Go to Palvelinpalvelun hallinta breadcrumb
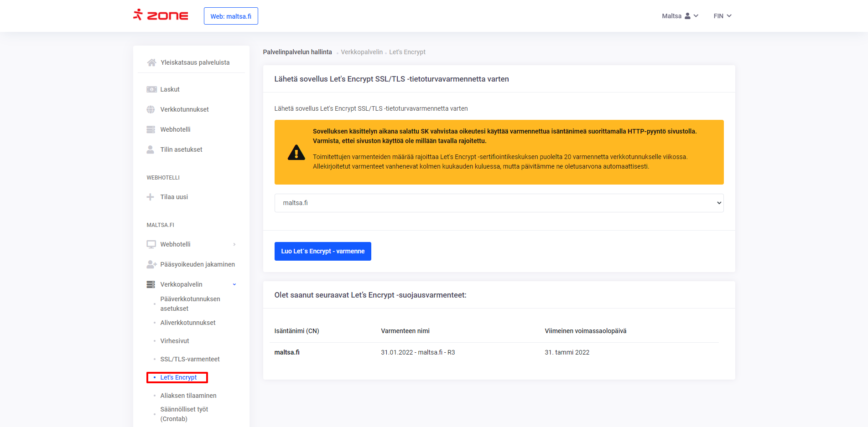This screenshot has width=868, height=427. tap(297, 52)
